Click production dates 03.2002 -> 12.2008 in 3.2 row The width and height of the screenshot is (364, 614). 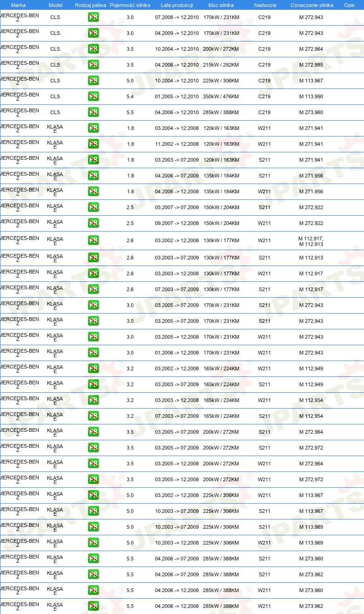click(177, 368)
